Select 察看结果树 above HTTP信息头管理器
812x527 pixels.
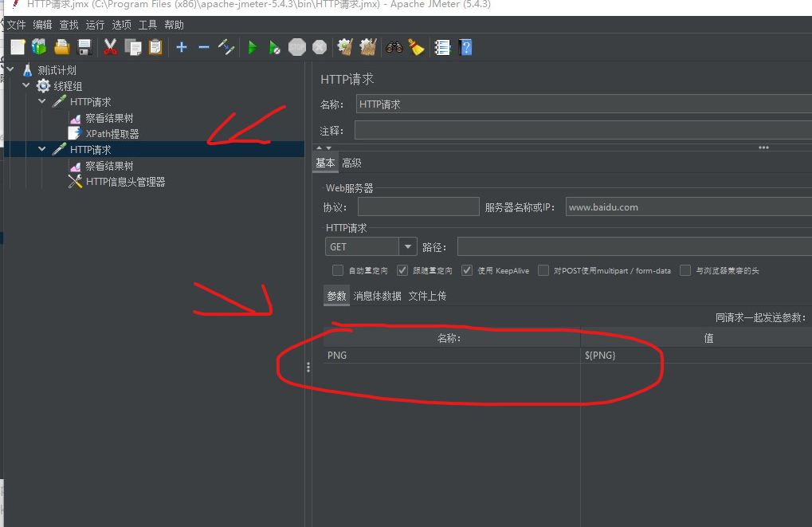coord(109,166)
